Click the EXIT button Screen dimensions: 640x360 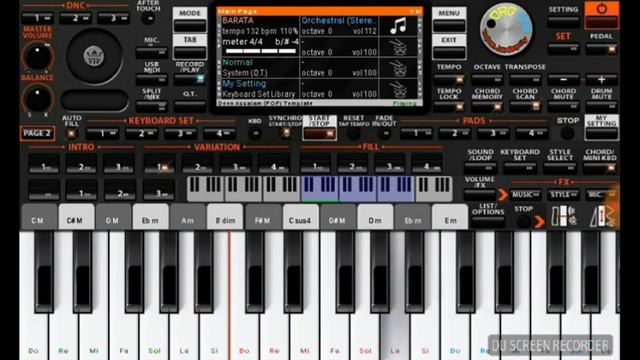tap(449, 47)
